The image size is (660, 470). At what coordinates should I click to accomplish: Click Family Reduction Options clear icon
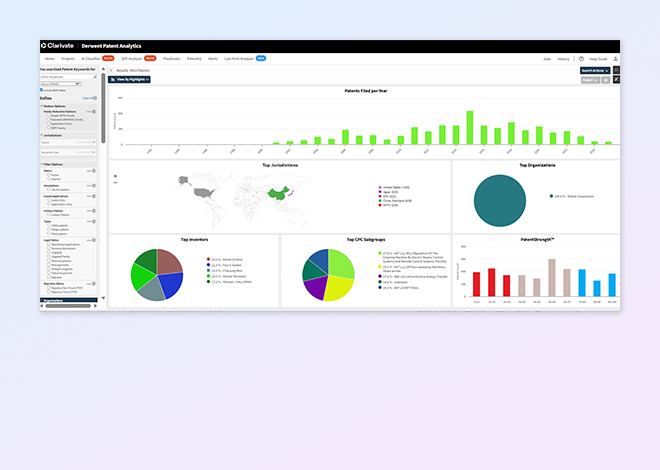pos(94,112)
